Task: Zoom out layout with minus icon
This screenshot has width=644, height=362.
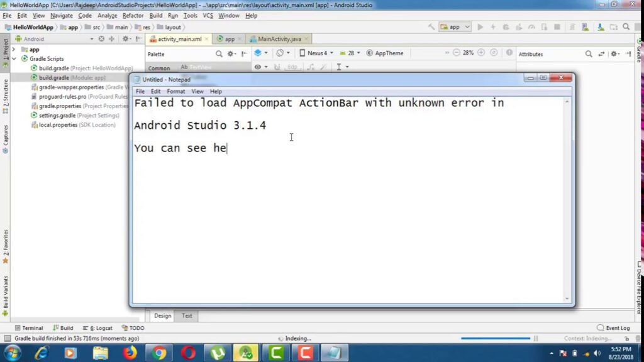Action: pyautogui.click(x=457, y=53)
